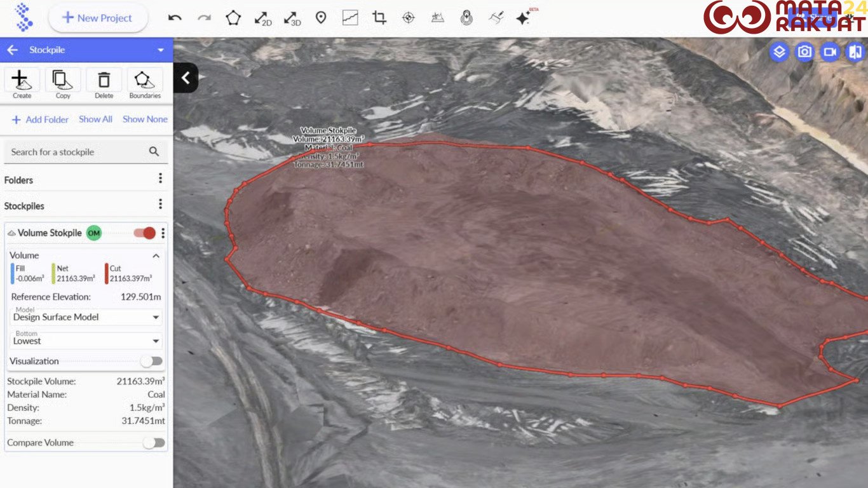868x488 pixels.
Task: Open the map layers panel icon
Action: pyautogui.click(x=779, y=52)
